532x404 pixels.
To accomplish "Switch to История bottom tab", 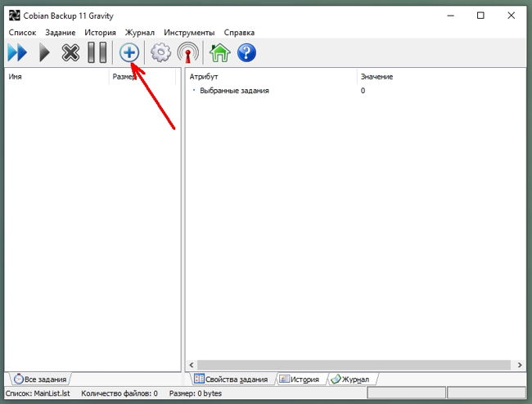I will 300,379.
